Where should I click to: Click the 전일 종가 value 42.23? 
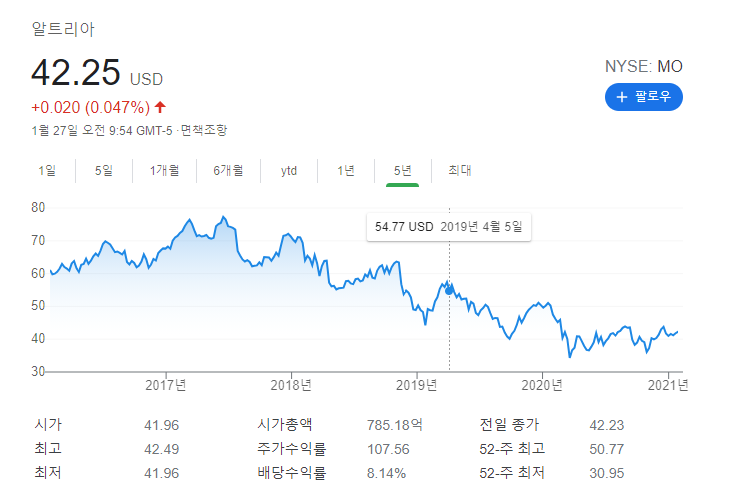(x=606, y=425)
